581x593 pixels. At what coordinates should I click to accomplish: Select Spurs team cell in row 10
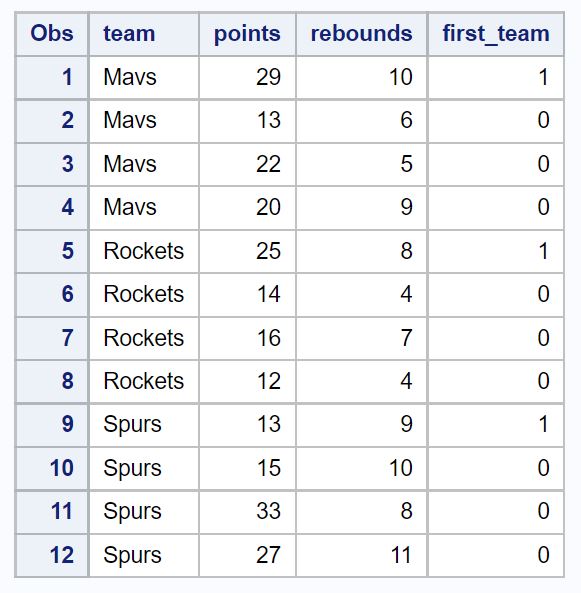(x=144, y=468)
